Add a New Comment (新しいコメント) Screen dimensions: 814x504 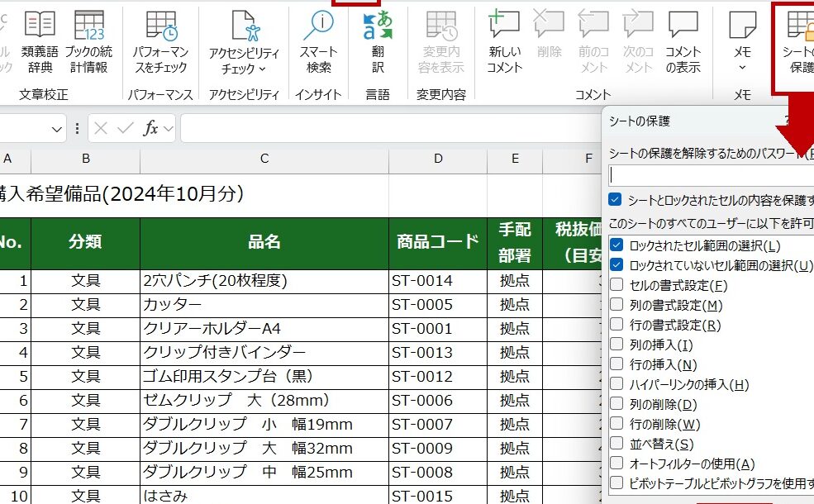(x=504, y=43)
